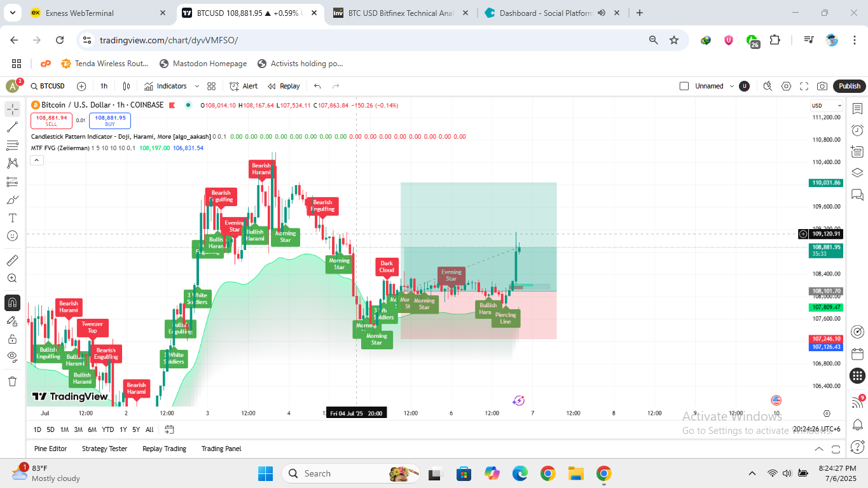Open the watchlist panel icon

click(857, 109)
